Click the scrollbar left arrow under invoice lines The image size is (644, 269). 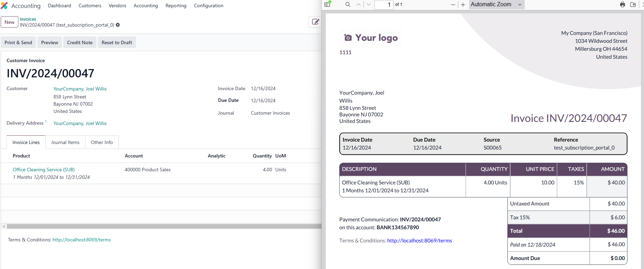[x=4, y=227]
